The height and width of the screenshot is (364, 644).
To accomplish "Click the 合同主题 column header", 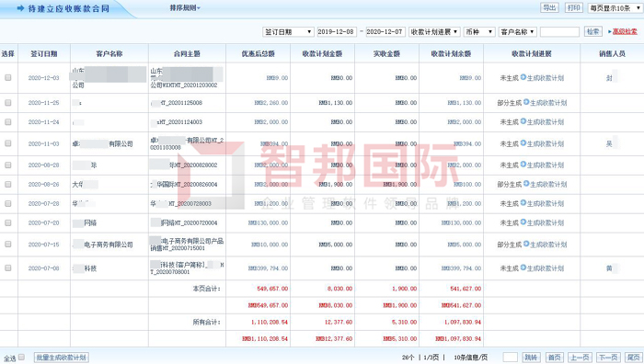I will (187, 53).
